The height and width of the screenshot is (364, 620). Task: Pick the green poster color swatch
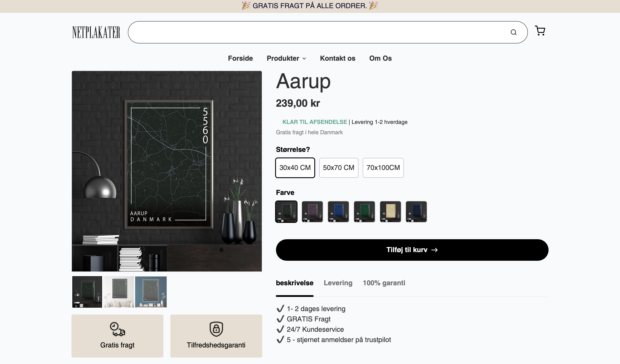pos(364,212)
